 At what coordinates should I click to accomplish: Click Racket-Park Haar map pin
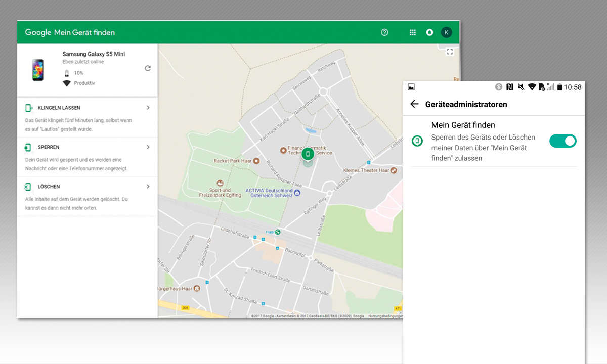(x=256, y=161)
